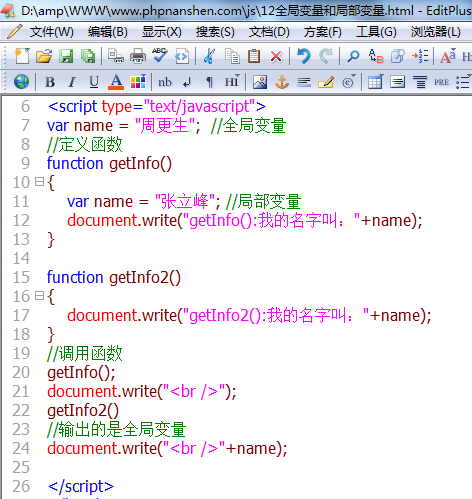Open the 浏览器(L) menu
This screenshot has width=472, height=499.
[435, 32]
